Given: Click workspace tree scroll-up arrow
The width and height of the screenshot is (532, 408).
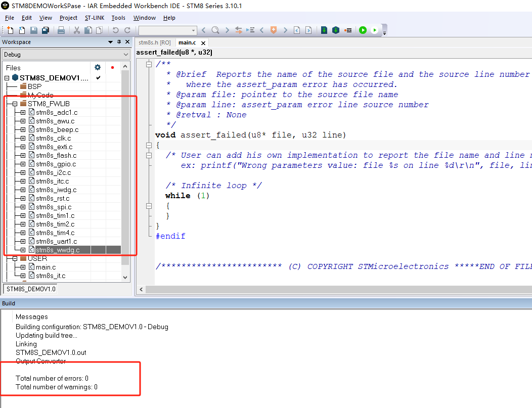Looking at the screenshot, I should [x=125, y=66].
